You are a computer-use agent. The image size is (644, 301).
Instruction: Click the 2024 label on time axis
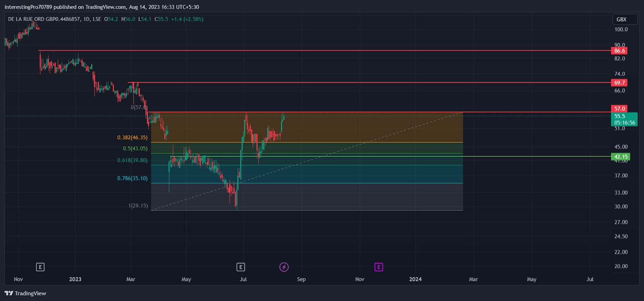[x=415, y=279]
